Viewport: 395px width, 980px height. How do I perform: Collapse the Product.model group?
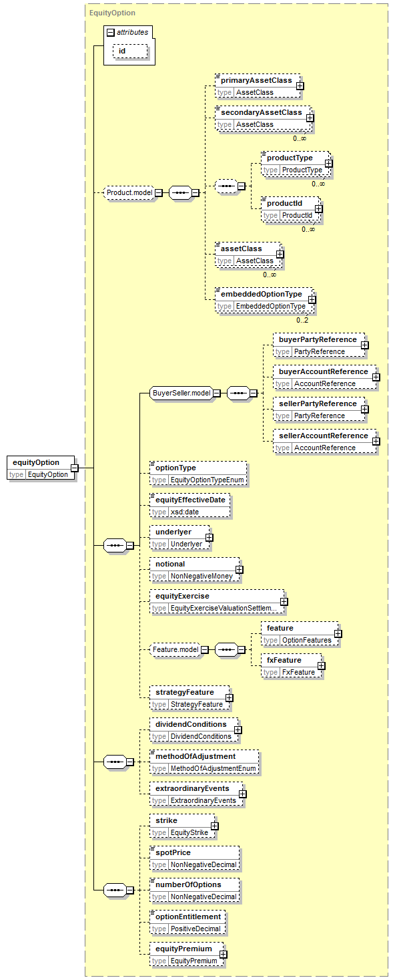(159, 193)
